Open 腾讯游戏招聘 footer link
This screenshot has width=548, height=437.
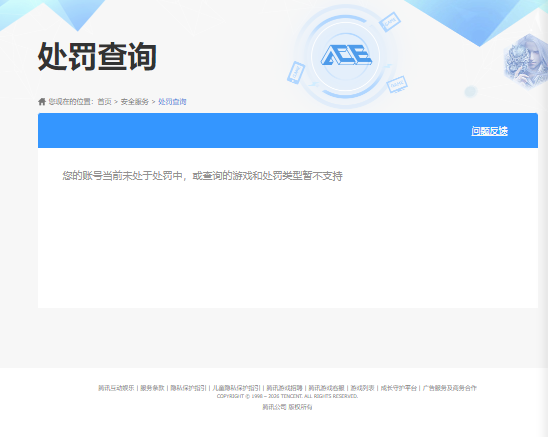tap(284, 388)
